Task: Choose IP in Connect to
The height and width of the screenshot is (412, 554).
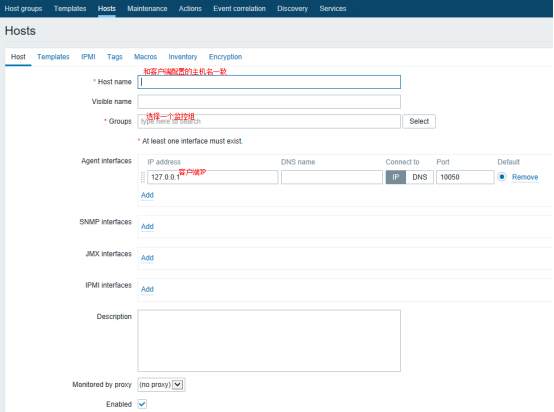Action: coord(396,177)
